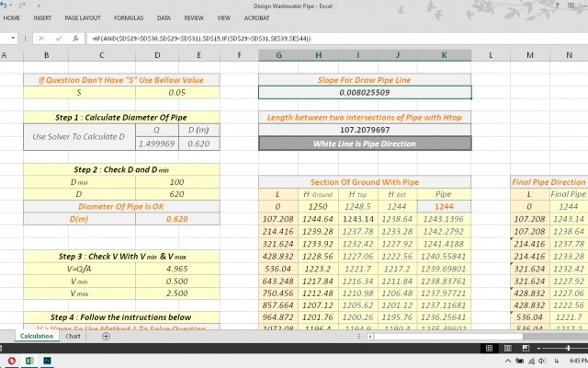Click the zoom out minus button
Viewport: 588px width, 368px height.
tap(539, 348)
